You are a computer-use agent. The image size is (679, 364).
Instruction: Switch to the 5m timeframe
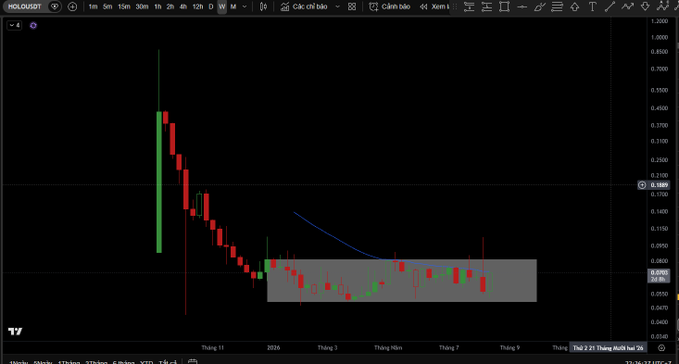pos(107,6)
